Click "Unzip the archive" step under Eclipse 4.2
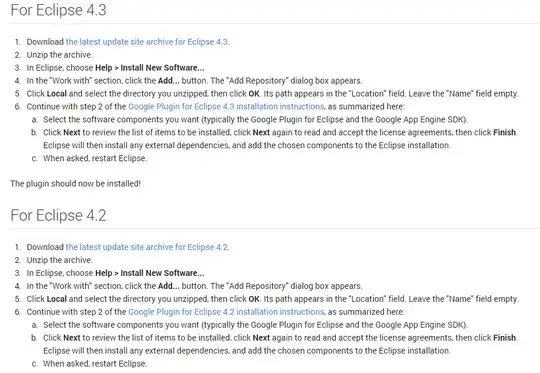The width and height of the screenshot is (540, 373). (x=59, y=260)
